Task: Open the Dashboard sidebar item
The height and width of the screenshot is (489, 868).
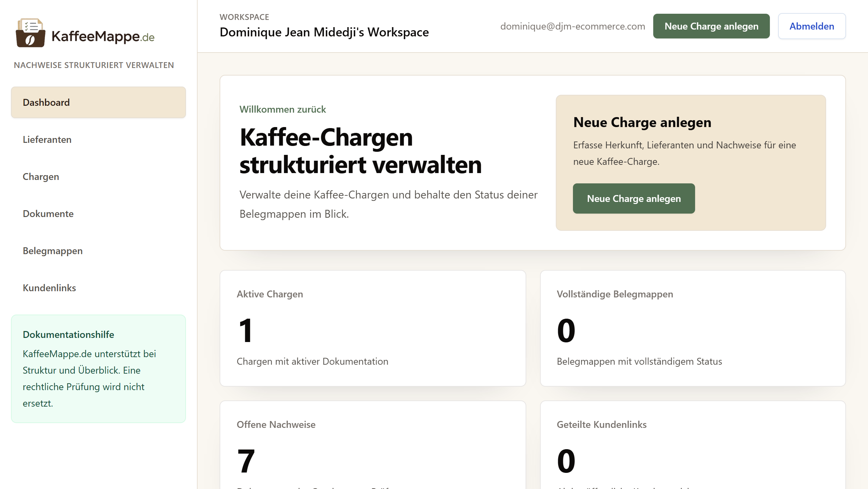Action: 98,102
